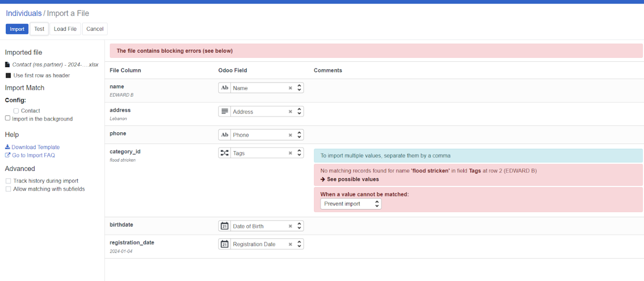The height and width of the screenshot is (281, 644).
Task: Enable Allow matching with subfields
Action: coord(8,189)
